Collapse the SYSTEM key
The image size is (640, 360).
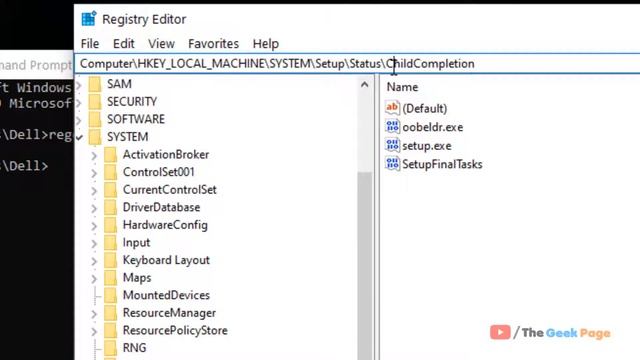[80, 138]
